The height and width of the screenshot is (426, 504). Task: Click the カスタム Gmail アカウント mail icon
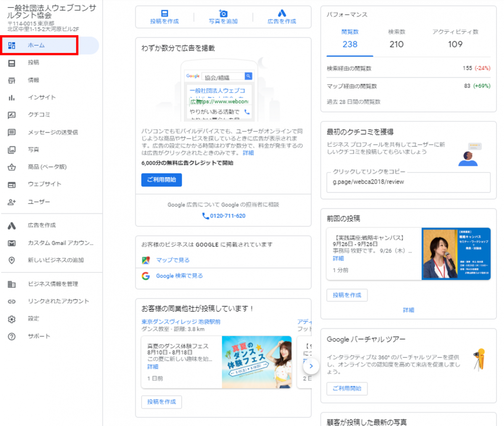click(12, 243)
